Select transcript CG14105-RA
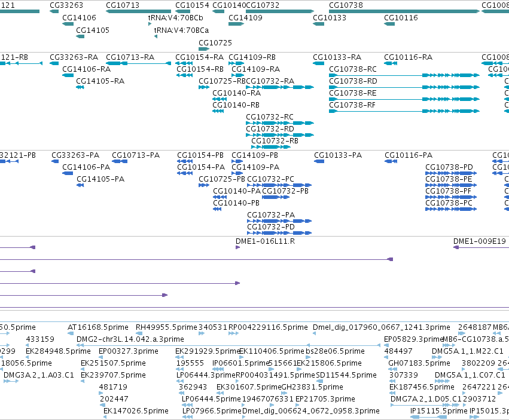Image resolution: width=509 pixels, height=420 pixels. pyautogui.click(x=100, y=81)
